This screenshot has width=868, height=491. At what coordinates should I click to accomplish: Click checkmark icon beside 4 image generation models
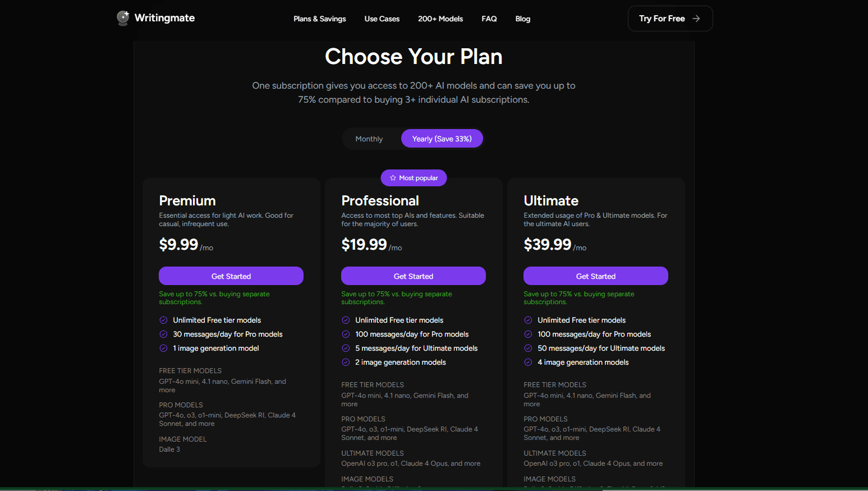528,362
